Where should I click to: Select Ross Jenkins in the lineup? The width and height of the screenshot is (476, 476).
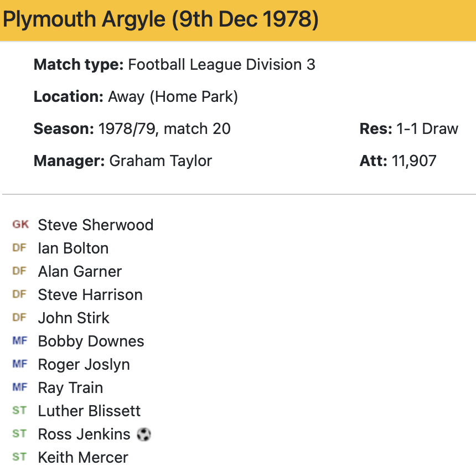84,434
